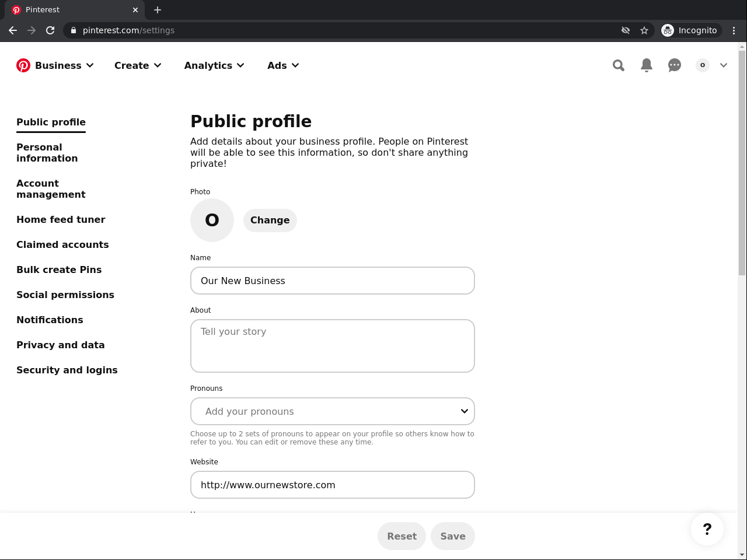
Task: Bookmark this page with star icon
Action: 644,30
